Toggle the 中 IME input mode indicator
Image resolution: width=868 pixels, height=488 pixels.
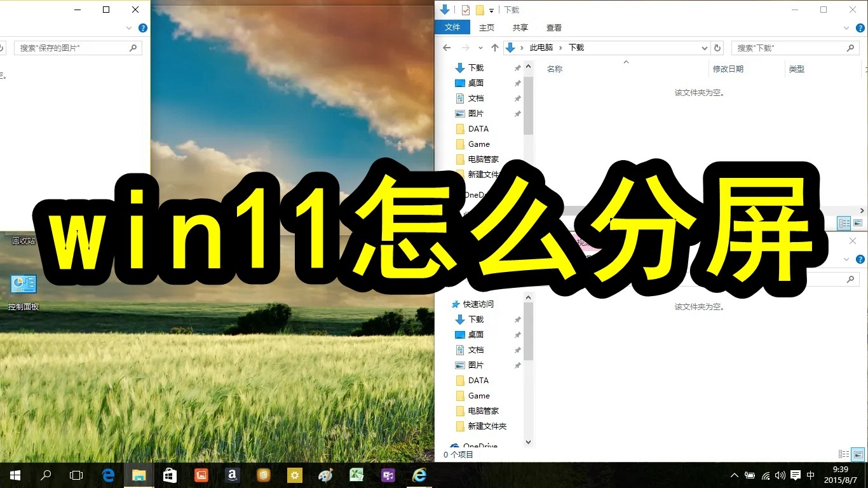(811, 475)
